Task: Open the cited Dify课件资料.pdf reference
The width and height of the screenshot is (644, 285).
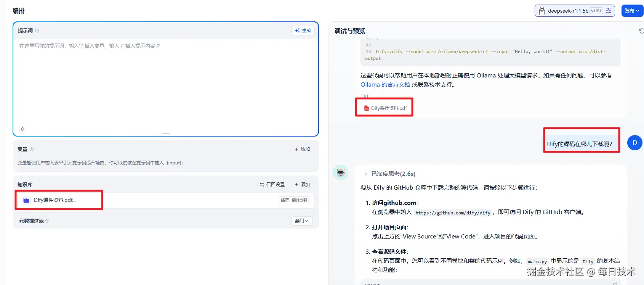Action: pyautogui.click(x=385, y=108)
